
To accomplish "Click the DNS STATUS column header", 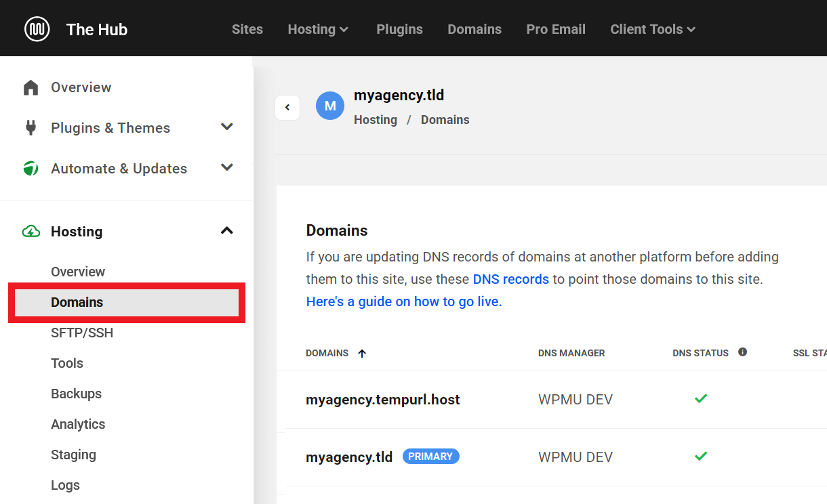I will click(x=700, y=353).
